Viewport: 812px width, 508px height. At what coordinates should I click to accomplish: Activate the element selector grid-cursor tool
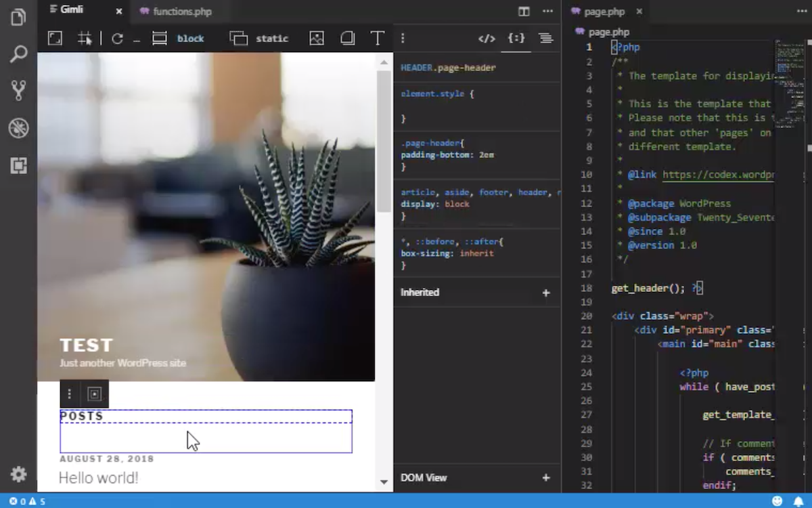[x=85, y=39]
